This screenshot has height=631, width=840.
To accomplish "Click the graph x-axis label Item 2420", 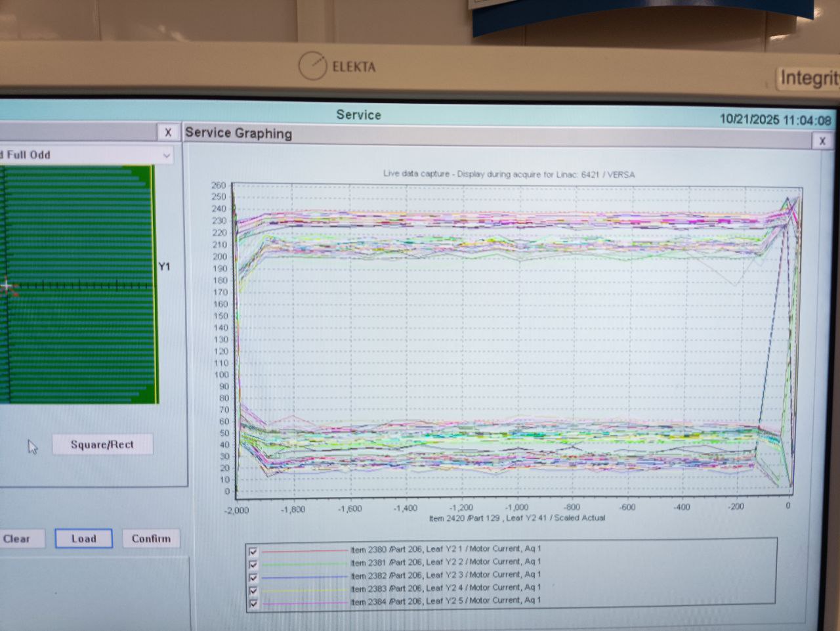I will [517, 518].
